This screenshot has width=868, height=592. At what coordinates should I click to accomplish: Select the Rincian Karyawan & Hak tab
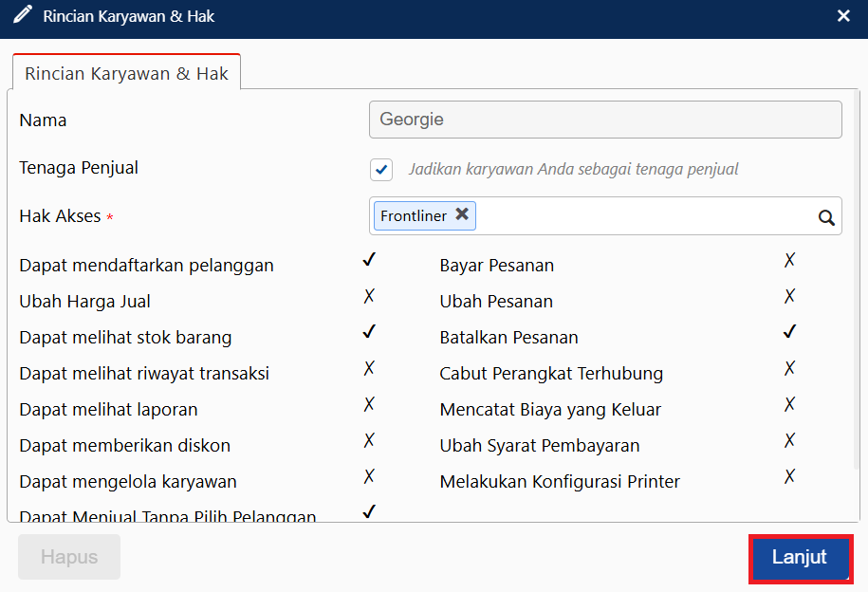coord(126,73)
